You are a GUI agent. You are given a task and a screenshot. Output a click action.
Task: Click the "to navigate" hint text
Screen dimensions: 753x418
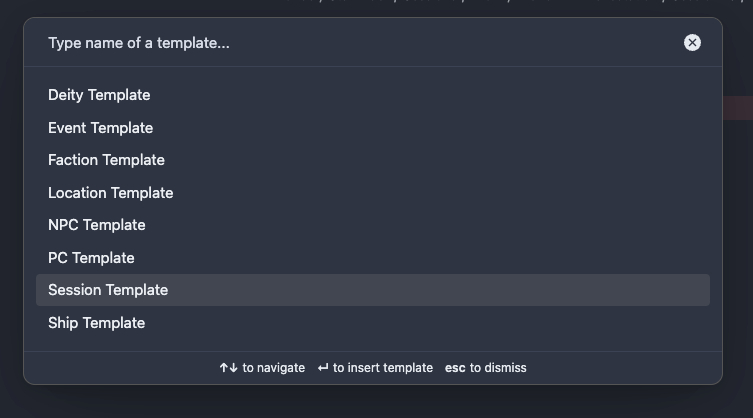click(x=273, y=368)
